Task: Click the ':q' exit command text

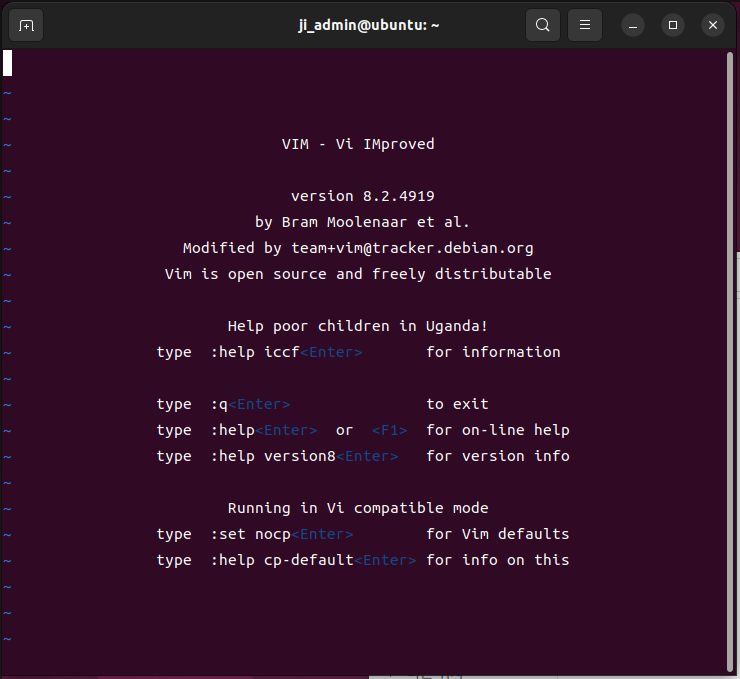Action: pyautogui.click(x=219, y=404)
